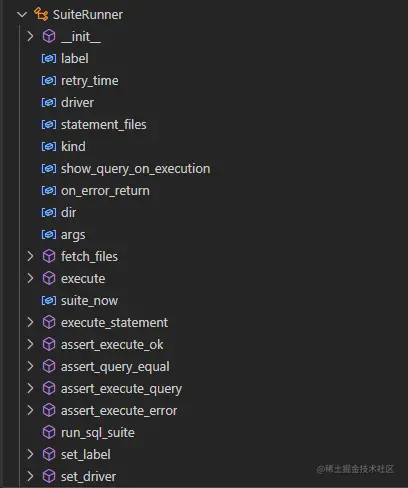Screen dimensions: 408x488
Task: Select the fetch_files entry
Action: click(x=89, y=257)
